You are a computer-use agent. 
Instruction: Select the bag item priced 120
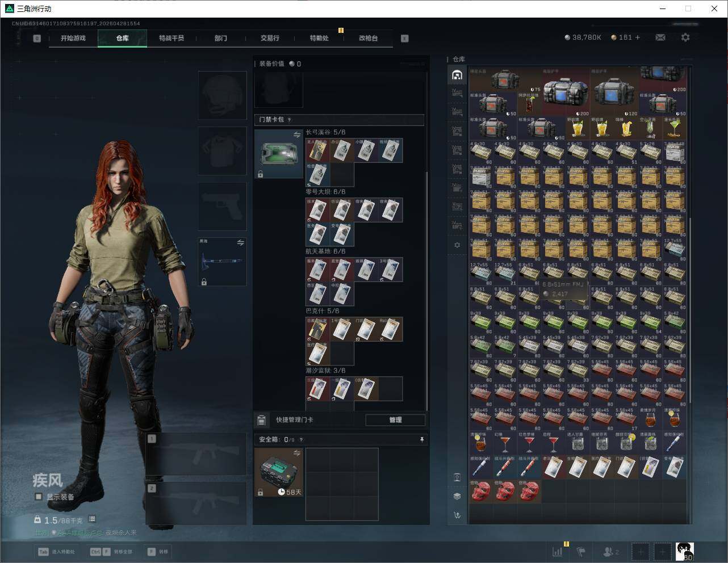[x=614, y=93]
